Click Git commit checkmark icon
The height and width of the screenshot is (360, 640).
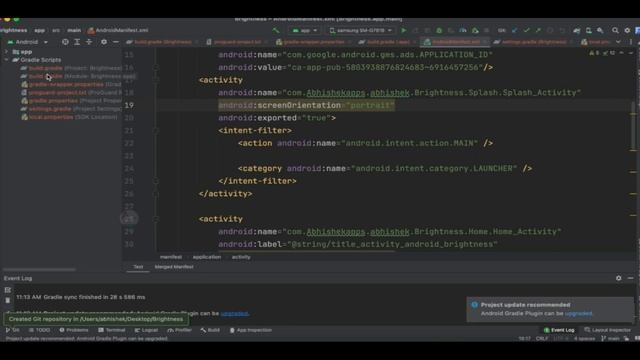point(527,30)
